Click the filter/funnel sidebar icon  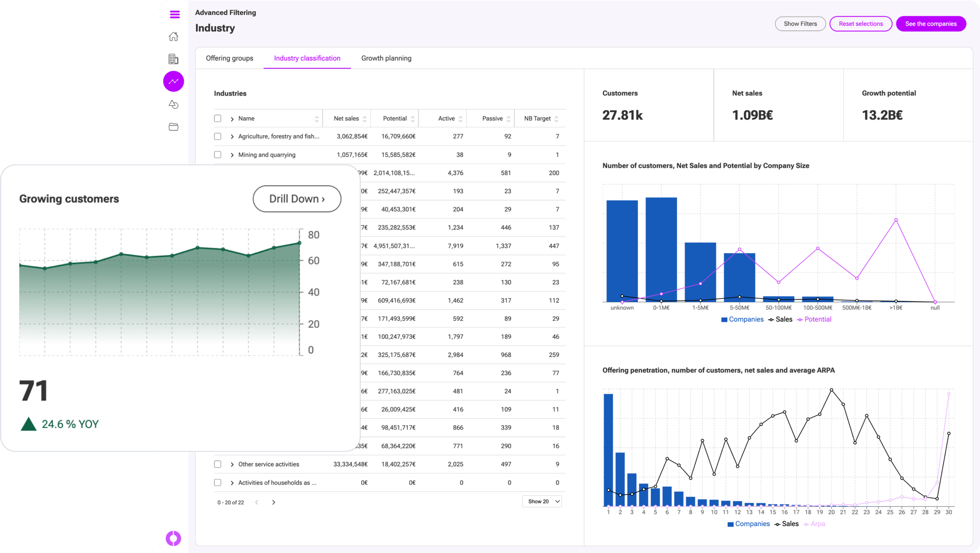point(173,104)
